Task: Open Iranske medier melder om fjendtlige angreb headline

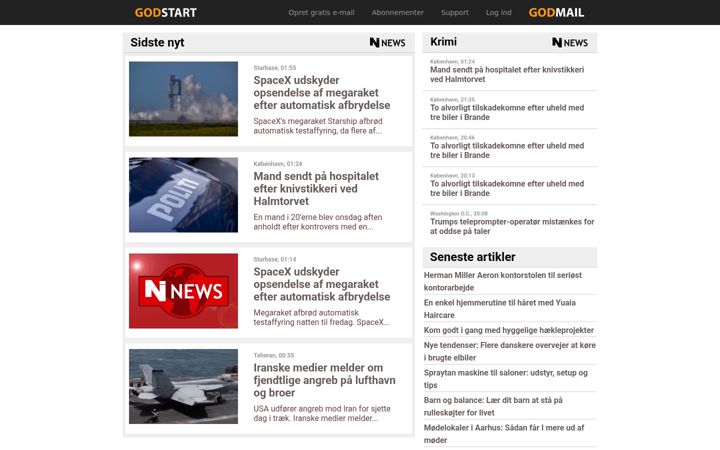Action: coord(324,380)
